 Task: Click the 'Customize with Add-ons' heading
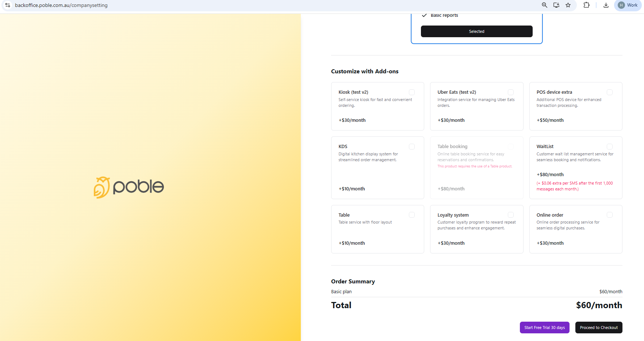click(365, 71)
